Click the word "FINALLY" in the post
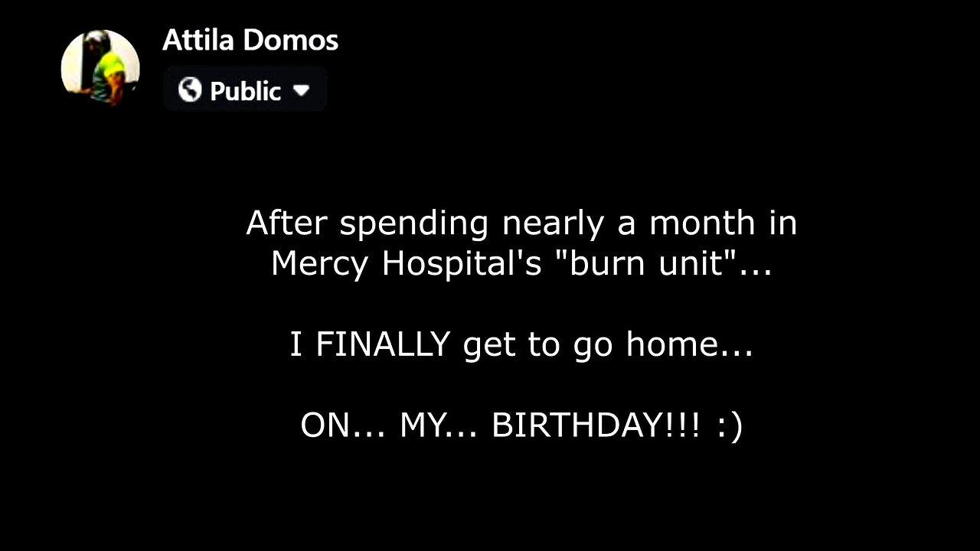The height and width of the screenshot is (551, 980). (382, 344)
